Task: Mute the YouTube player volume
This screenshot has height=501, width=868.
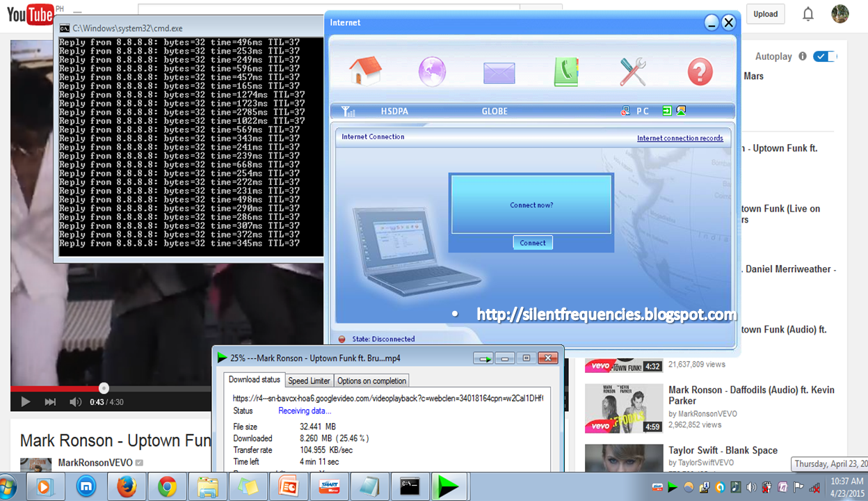Action: [75, 401]
